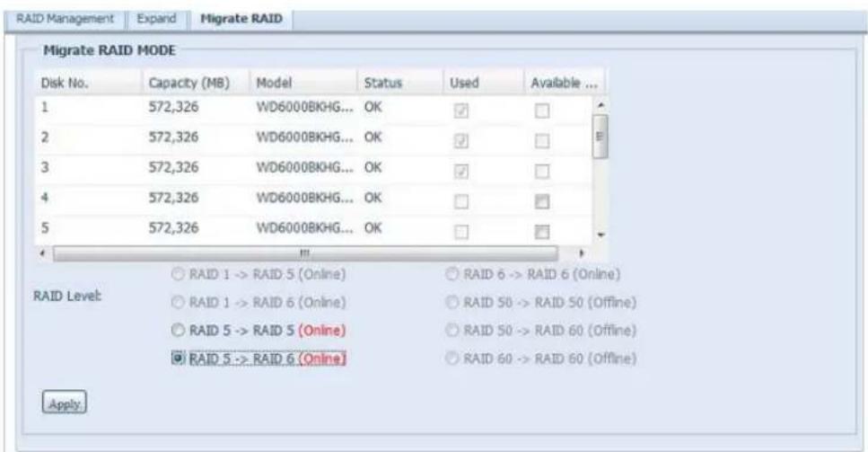
Task: Select disk number 3 cell
Action: [45, 167]
